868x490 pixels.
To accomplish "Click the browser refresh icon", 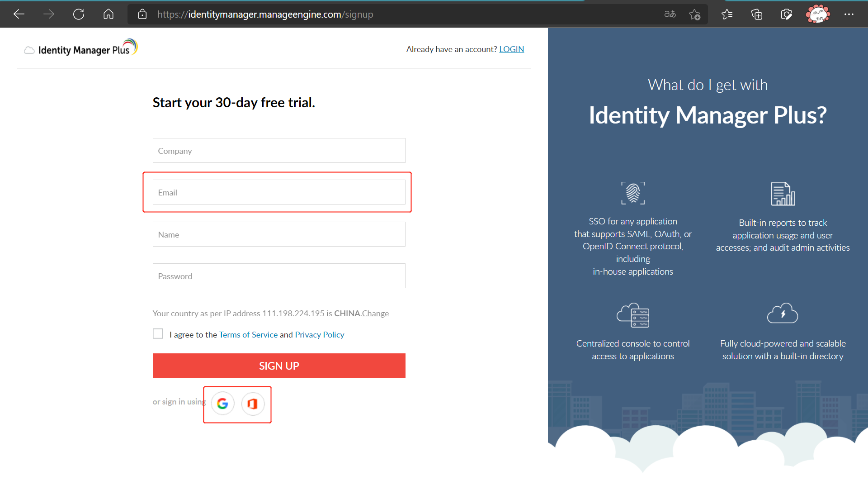I will (x=79, y=14).
